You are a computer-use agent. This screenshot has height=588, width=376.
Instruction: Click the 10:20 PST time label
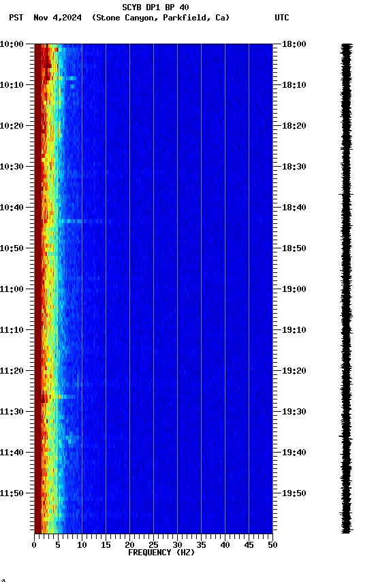[12, 126]
